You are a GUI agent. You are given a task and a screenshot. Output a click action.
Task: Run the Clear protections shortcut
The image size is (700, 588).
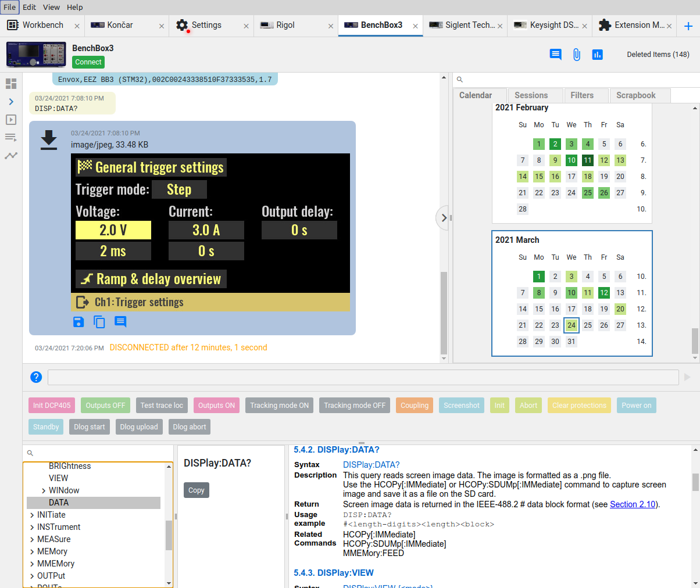579,406
